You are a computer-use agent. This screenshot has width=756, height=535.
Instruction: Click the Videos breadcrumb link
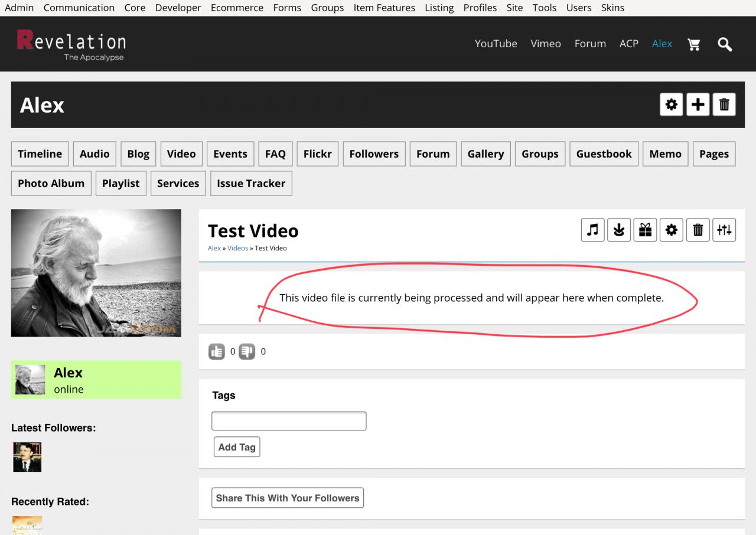(x=238, y=248)
